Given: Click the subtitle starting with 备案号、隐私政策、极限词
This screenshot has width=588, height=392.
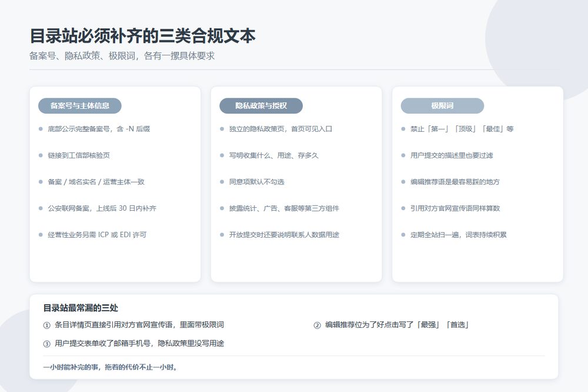Looking at the screenshot, I should point(122,56).
